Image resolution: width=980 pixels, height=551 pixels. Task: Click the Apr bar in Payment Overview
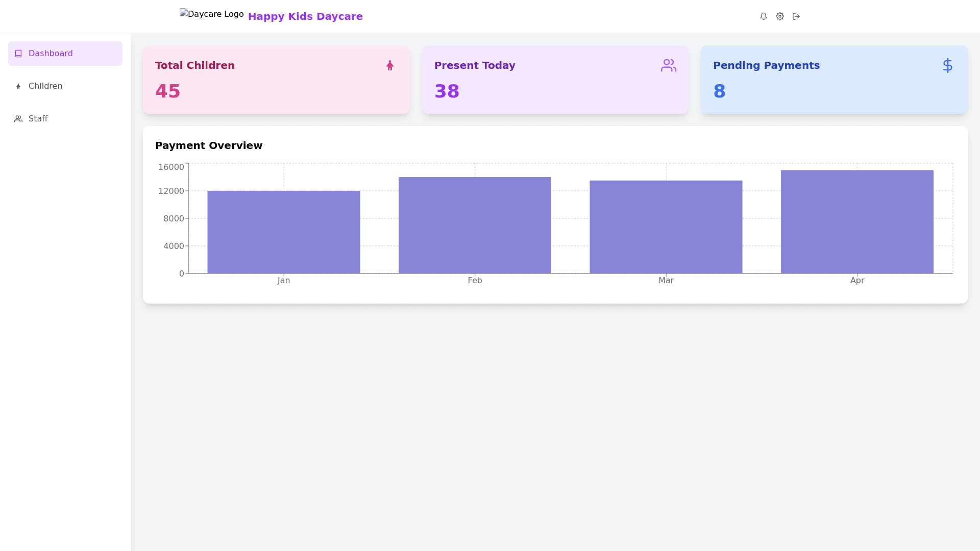[x=857, y=222]
